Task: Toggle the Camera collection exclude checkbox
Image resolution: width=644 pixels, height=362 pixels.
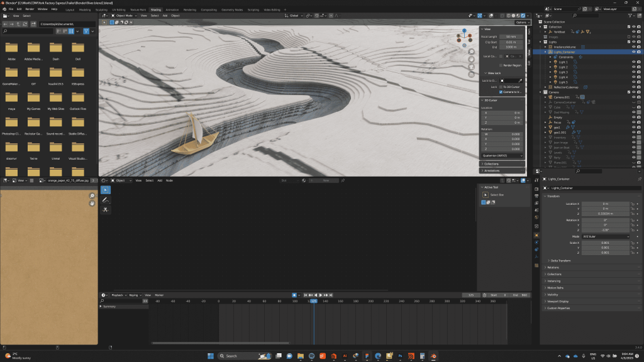Action: tap(629, 92)
